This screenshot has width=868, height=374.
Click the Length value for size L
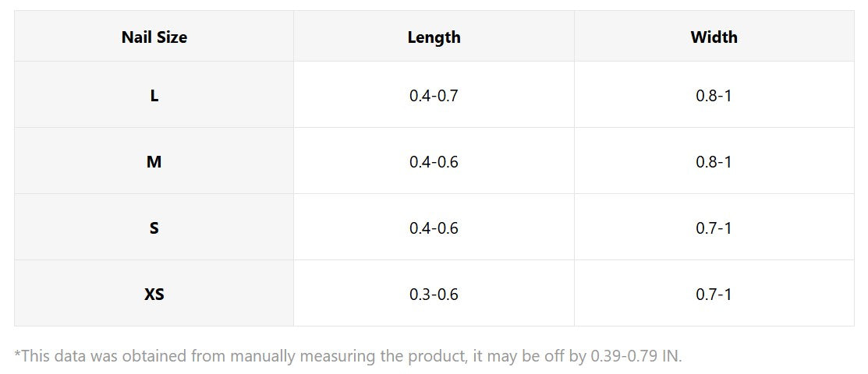(x=434, y=96)
